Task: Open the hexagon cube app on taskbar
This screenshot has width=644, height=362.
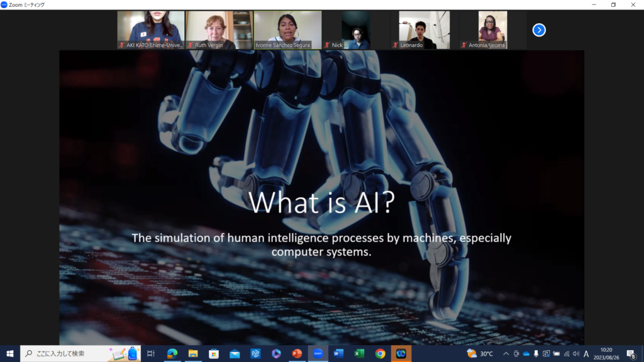Action: (255, 353)
